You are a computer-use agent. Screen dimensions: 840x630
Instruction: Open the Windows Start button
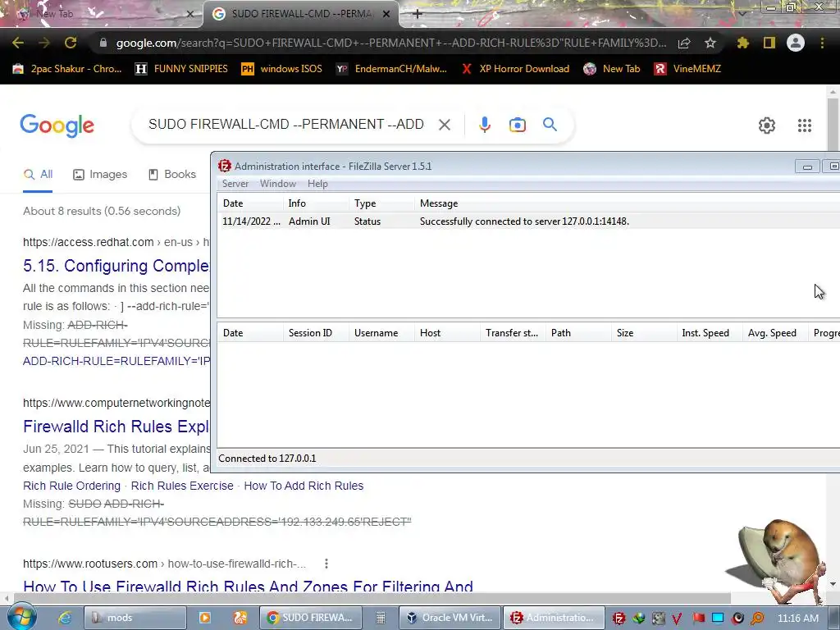21,617
